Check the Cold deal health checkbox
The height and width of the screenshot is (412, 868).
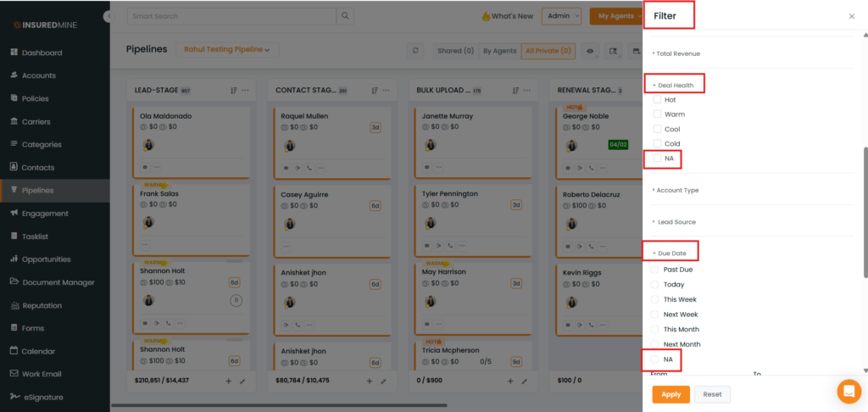pyautogui.click(x=657, y=144)
